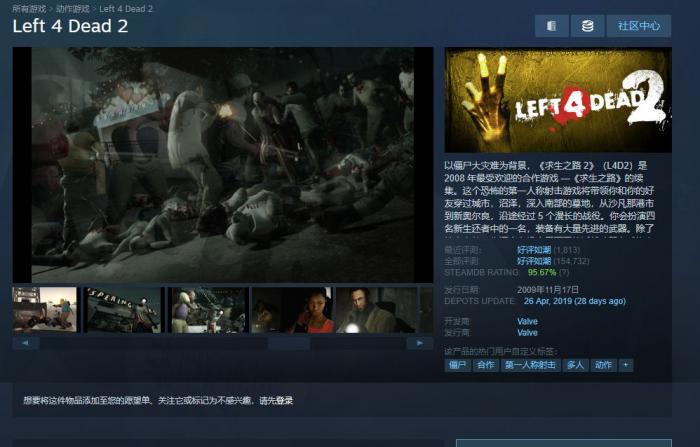The width and height of the screenshot is (700, 447).
Task: Select the thumbnail of woman in red
Action: pyautogui.click(x=293, y=310)
